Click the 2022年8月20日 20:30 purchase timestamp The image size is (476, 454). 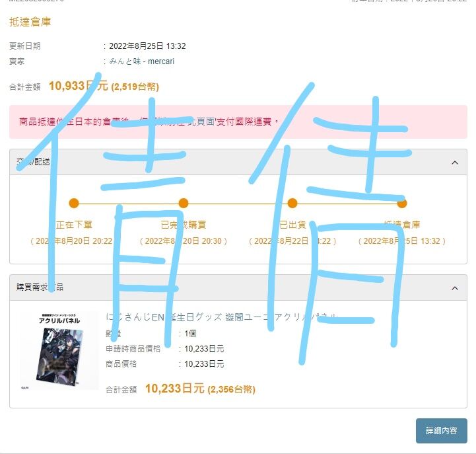click(184, 241)
